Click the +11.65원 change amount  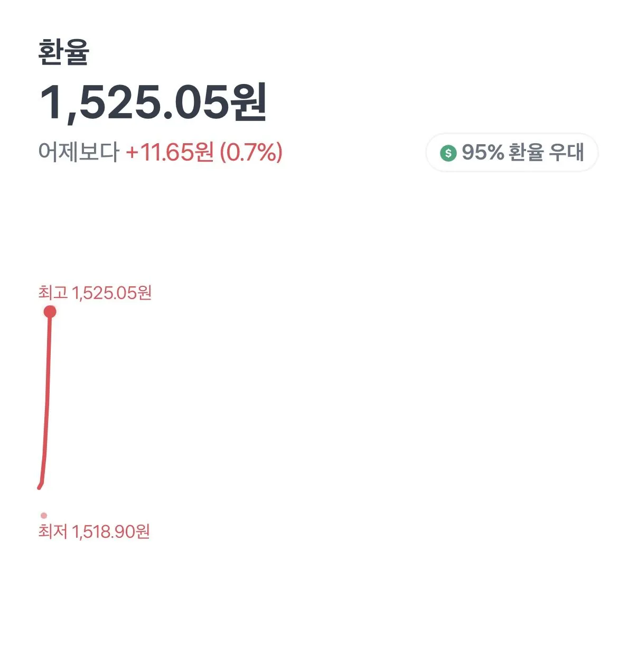click(170, 152)
